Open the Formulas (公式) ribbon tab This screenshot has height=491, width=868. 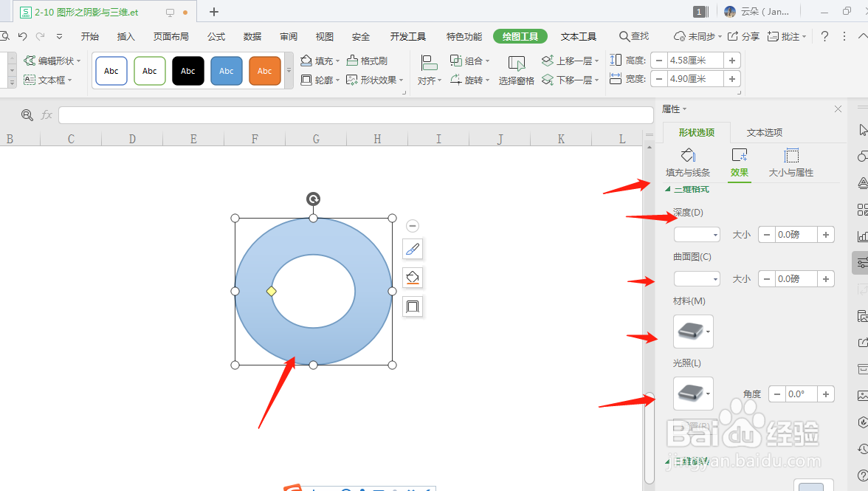point(216,36)
